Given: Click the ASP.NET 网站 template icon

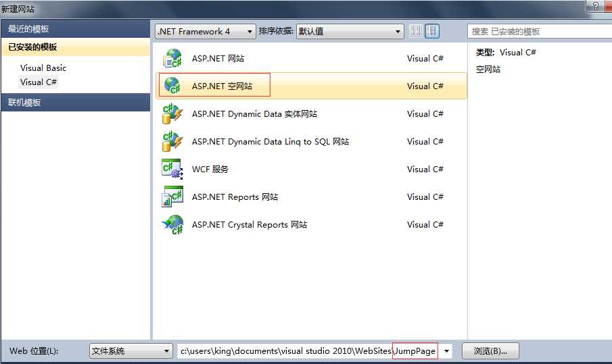Looking at the screenshot, I should [172, 59].
